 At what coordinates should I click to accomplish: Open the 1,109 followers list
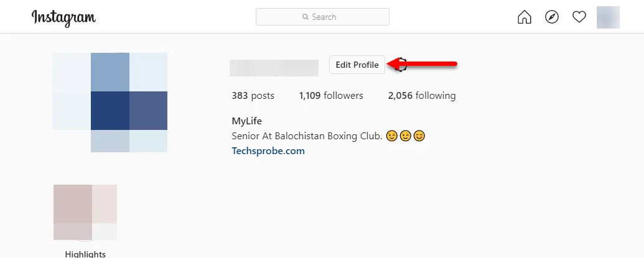coord(331,96)
